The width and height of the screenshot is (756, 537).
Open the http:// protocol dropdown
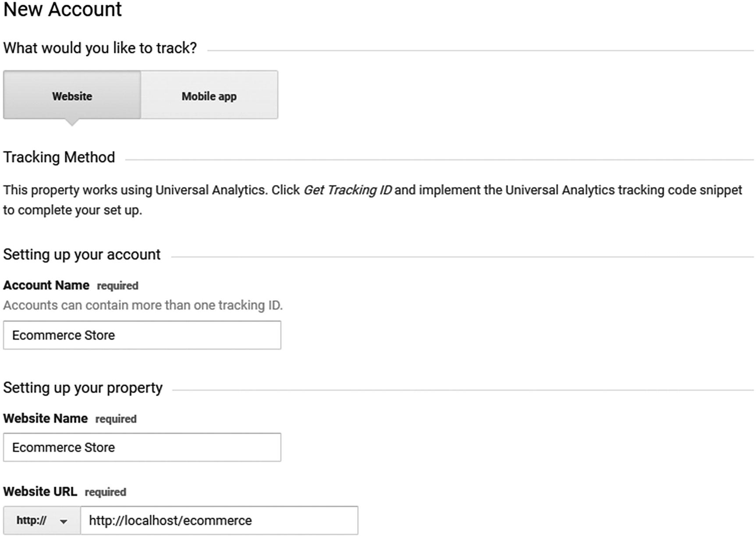pyautogui.click(x=42, y=520)
